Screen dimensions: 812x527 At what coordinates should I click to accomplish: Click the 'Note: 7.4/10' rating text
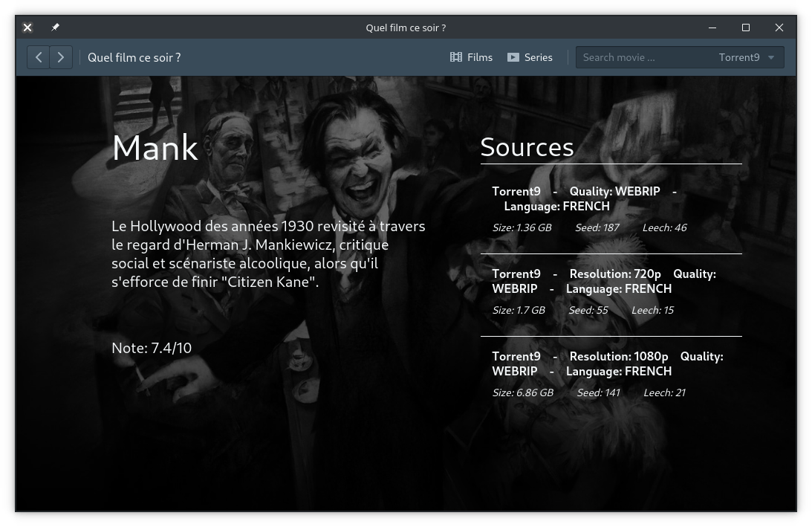click(x=152, y=348)
